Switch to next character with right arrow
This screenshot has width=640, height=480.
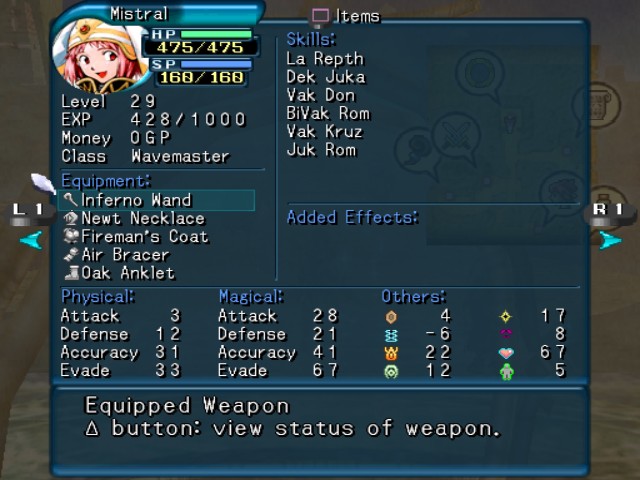click(x=610, y=240)
